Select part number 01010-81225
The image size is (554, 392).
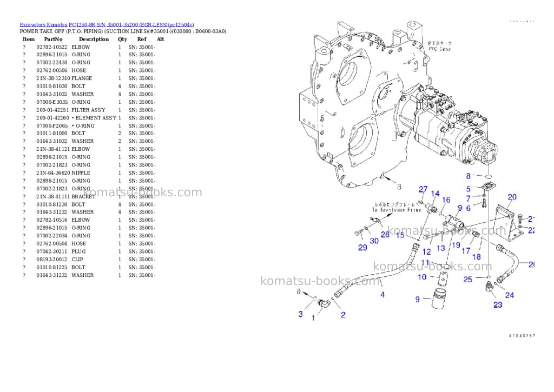coord(51,267)
